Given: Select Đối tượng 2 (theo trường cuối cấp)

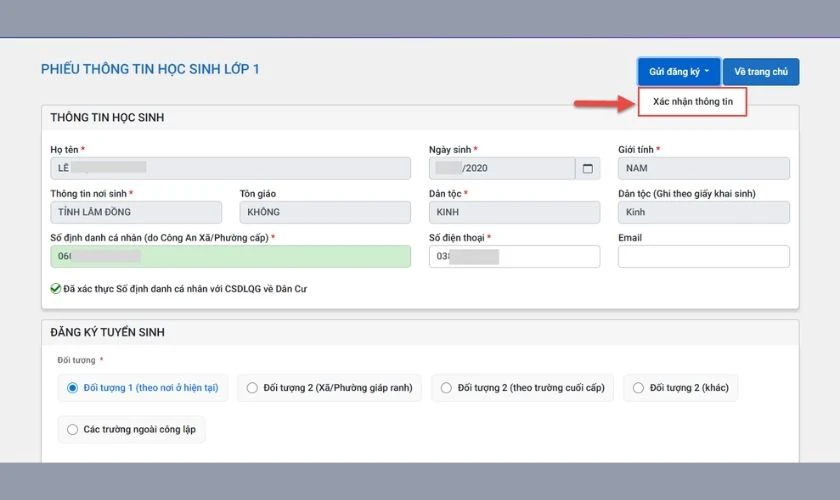Looking at the screenshot, I should pyautogui.click(x=522, y=387).
